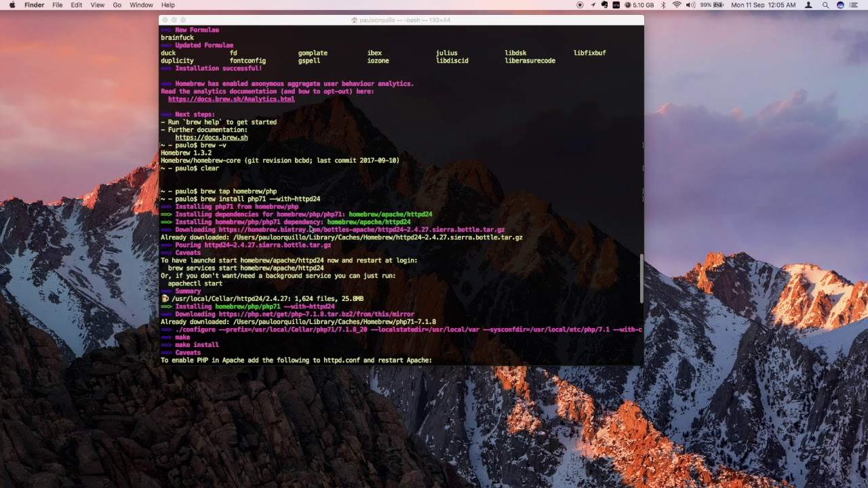Follow the docs.brew.sh/Analytics.html link
Screen dimensions: 868x488
tap(231, 99)
